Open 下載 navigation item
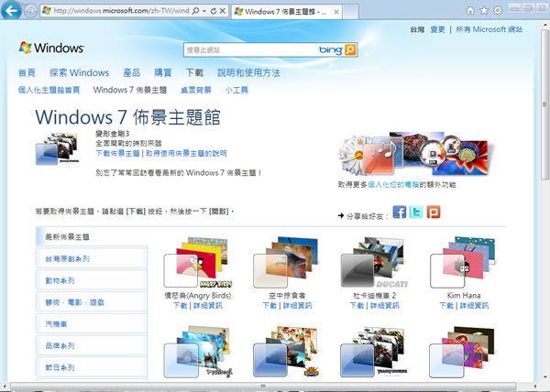The image size is (550, 392). pyautogui.click(x=194, y=73)
